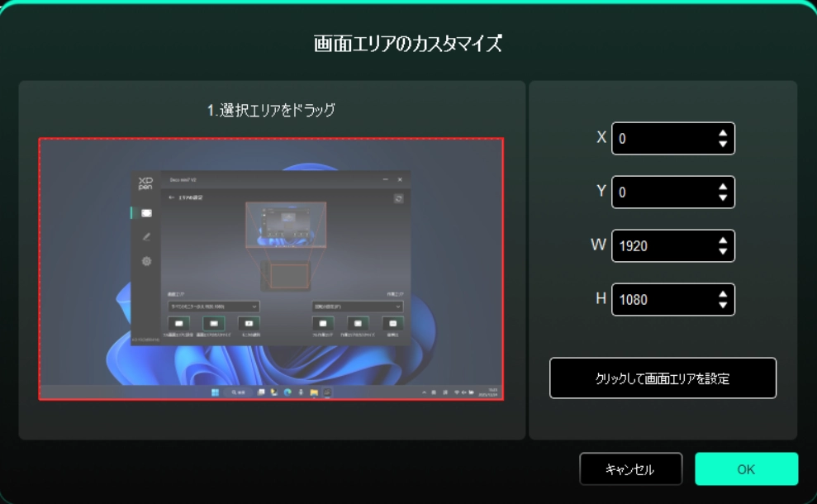This screenshot has width=817, height=504.
Task: Increment the W value using its up stepper
Action: [724, 240]
